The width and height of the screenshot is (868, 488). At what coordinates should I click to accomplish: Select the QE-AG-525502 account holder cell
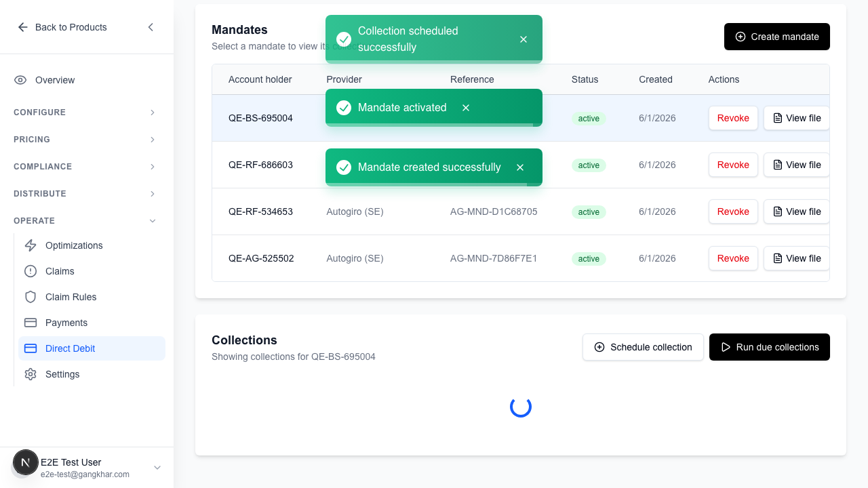[261, 258]
